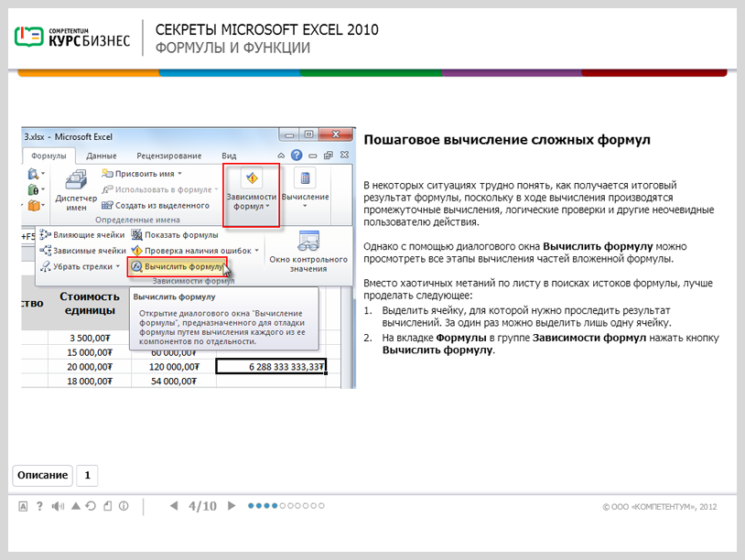Viewport: 745px width, 560px height.
Task: Click Присвоить имя icon
Action: pyautogui.click(x=107, y=174)
